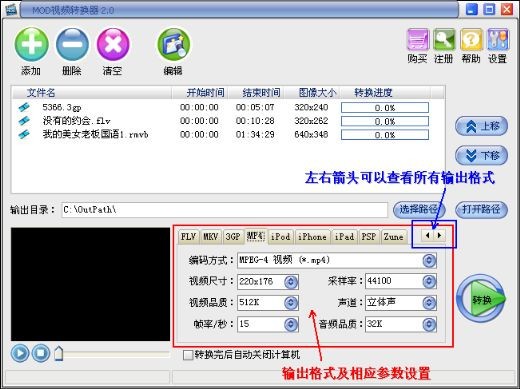
Task: Click the 输出目录 path input field
Action: point(224,210)
